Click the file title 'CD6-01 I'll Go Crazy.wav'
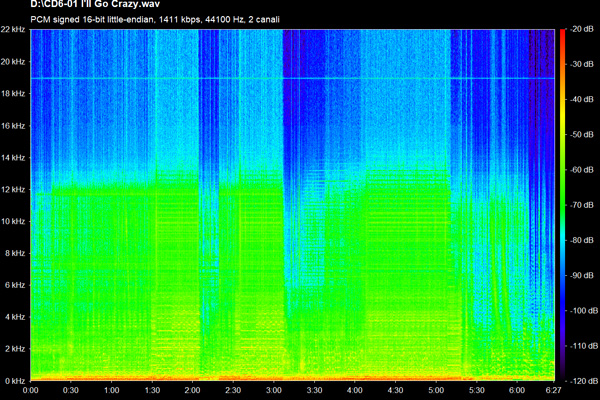 (x=95, y=4)
